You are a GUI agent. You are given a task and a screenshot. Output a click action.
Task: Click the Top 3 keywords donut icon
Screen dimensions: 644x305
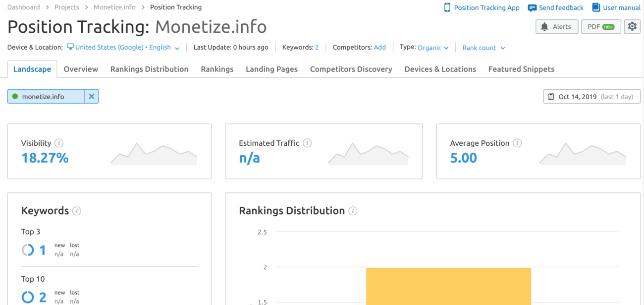(28, 249)
